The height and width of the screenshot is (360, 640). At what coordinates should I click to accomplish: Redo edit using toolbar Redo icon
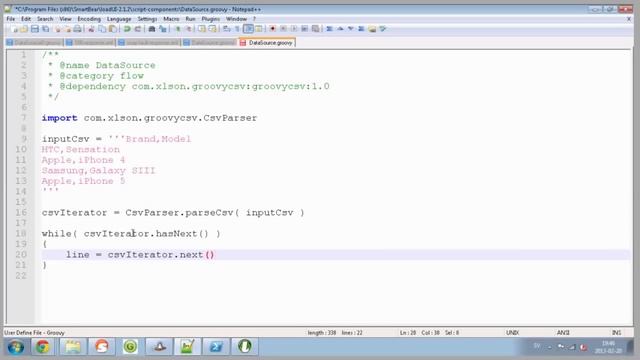tap(138, 29)
